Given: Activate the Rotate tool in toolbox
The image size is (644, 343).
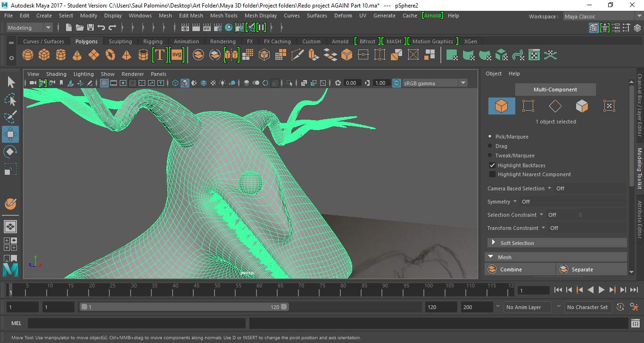Looking at the screenshot, I should click(10, 152).
